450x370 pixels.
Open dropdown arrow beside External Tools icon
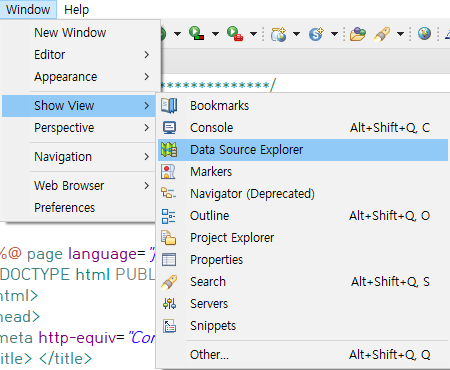click(x=253, y=34)
